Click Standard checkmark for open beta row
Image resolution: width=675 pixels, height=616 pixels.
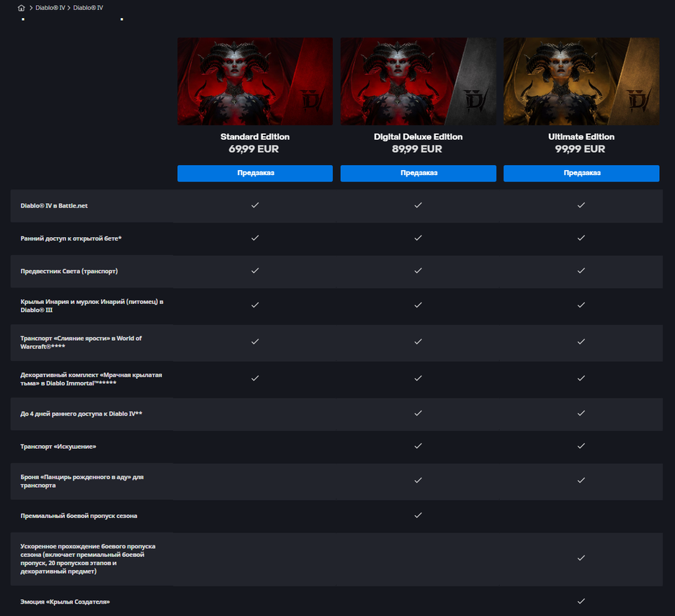click(x=255, y=238)
